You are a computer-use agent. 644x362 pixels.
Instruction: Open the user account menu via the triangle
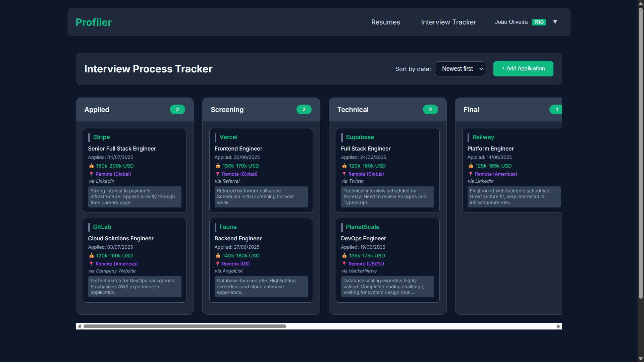pyautogui.click(x=555, y=22)
